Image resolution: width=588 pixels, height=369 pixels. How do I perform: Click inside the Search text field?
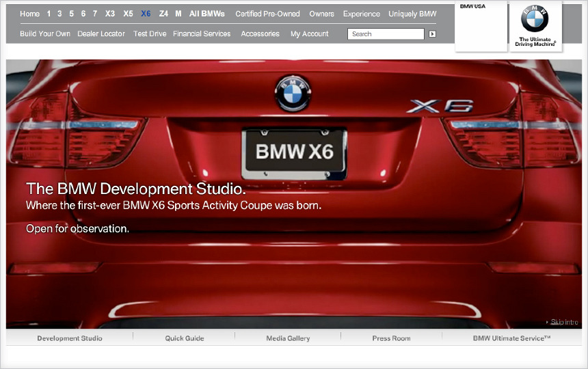(x=386, y=33)
